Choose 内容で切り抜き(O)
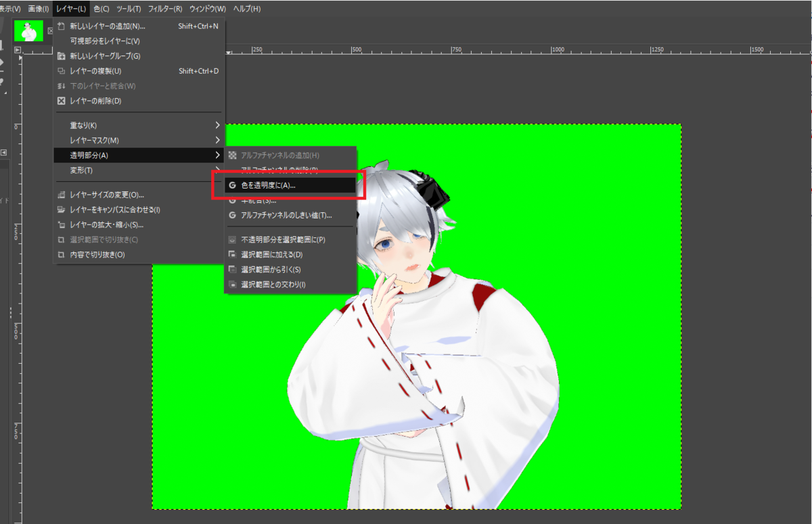This screenshot has height=524, width=812. coord(139,254)
